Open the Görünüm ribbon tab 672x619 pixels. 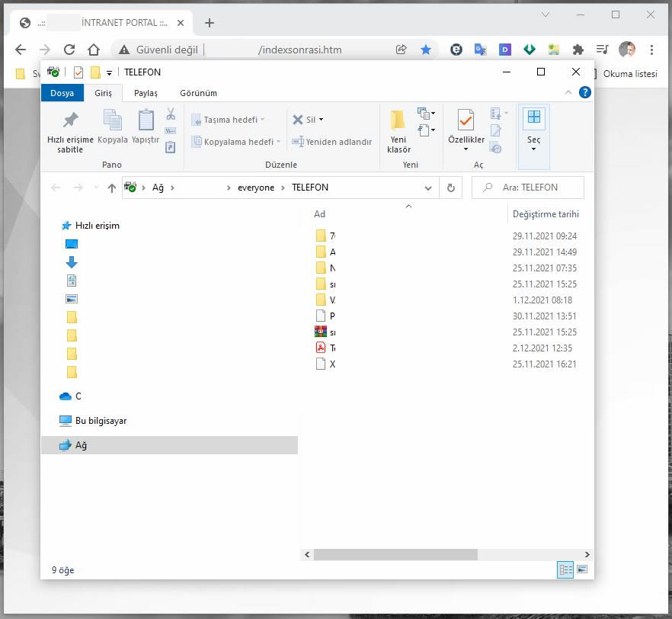click(198, 93)
